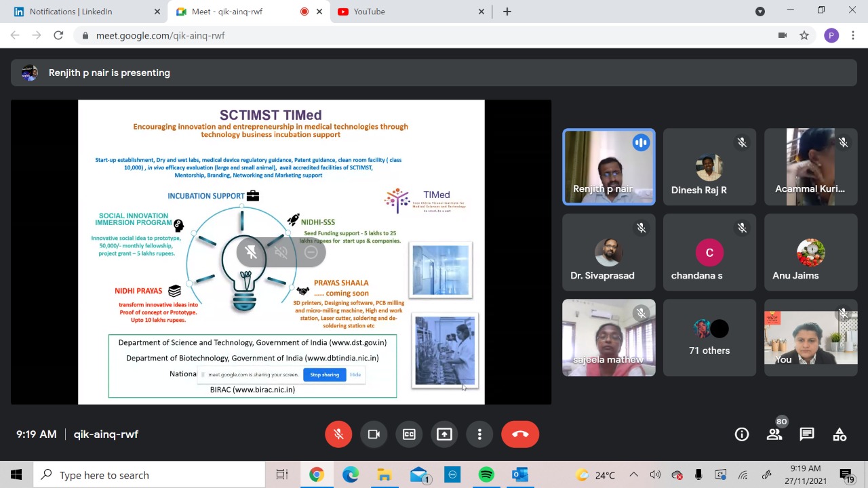The width and height of the screenshot is (868, 488).
Task: Open the 71 others tile
Action: click(x=709, y=338)
